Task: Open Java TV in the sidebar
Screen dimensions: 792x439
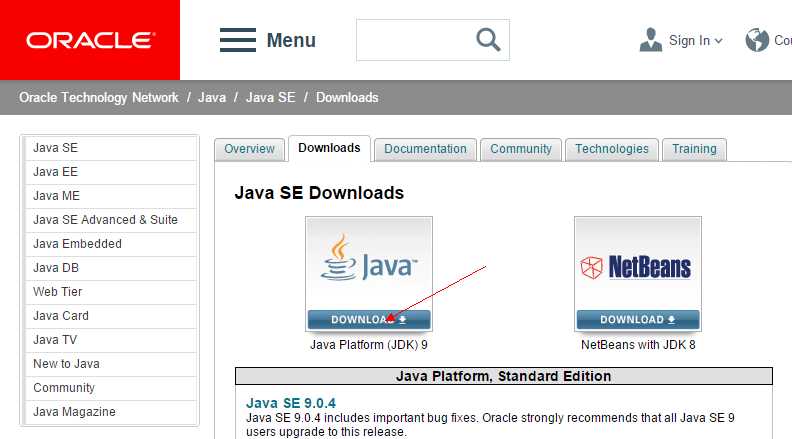Action: (111, 340)
